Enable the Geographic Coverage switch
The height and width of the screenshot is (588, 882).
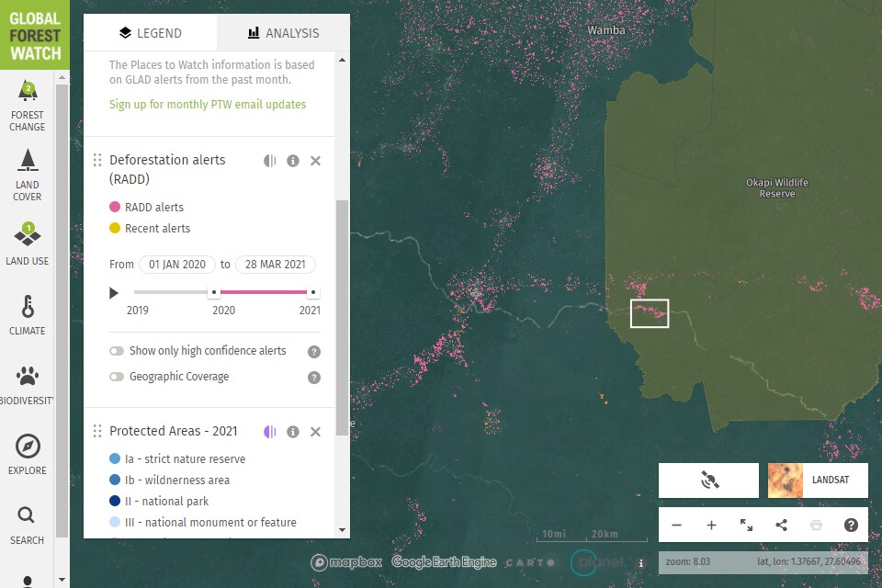point(117,377)
